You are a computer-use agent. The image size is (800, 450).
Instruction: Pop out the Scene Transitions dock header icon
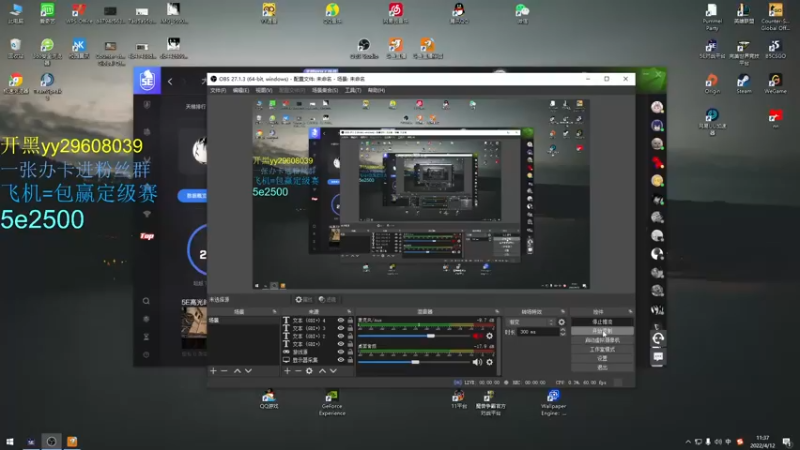[563, 311]
